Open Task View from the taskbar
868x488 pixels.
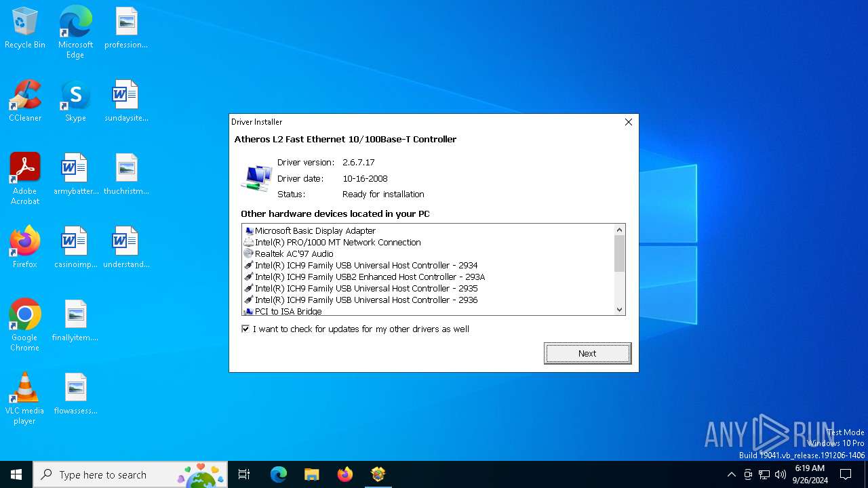(x=244, y=474)
